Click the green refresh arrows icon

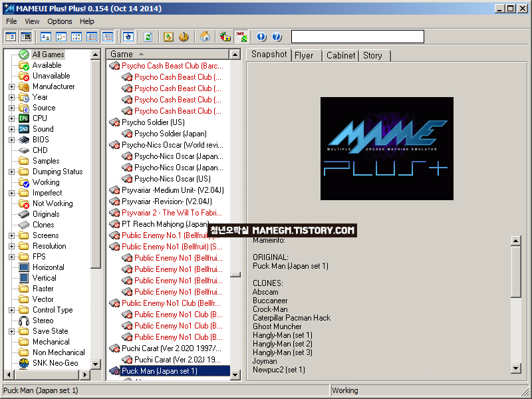148,37
